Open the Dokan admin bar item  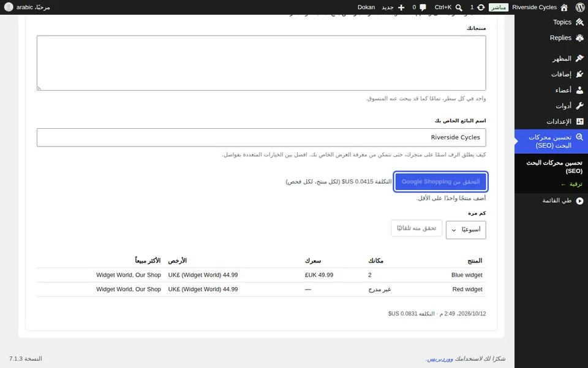366,7
